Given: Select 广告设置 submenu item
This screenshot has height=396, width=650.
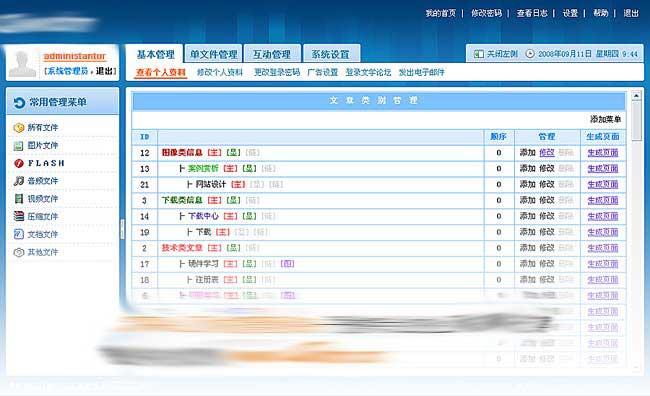Looking at the screenshot, I should (x=323, y=73).
